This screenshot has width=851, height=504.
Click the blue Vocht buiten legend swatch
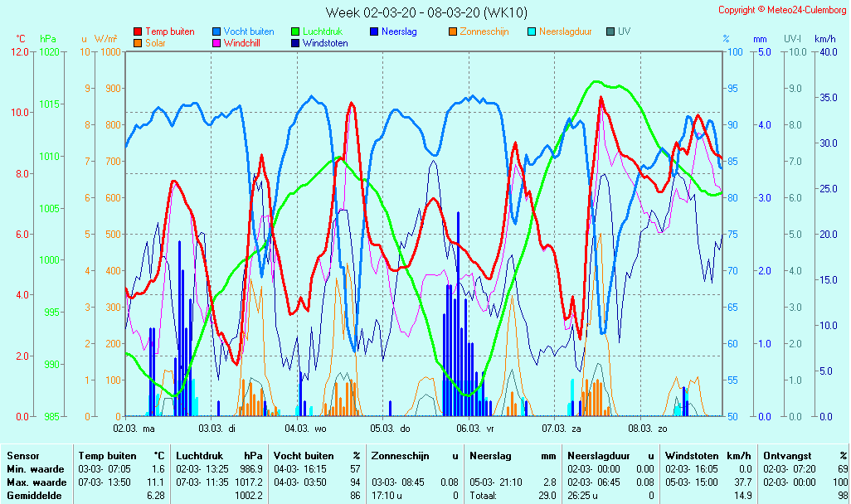[x=216, y=31]
